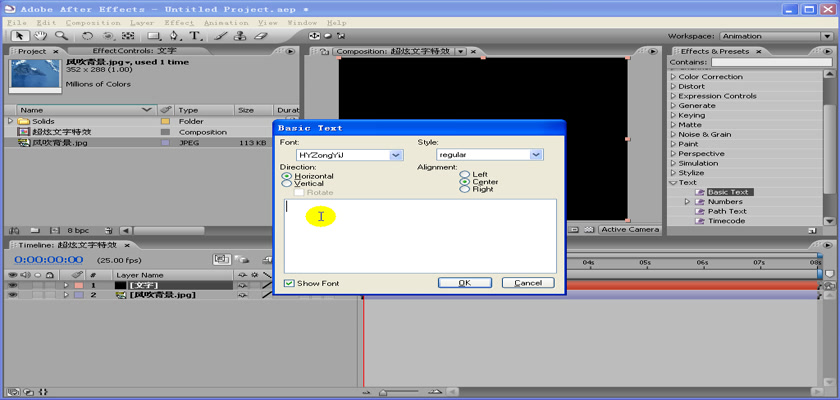Select the Zoom magnifier tool
The width and height of the screenshot is (840, 400).
click(61, 36)
